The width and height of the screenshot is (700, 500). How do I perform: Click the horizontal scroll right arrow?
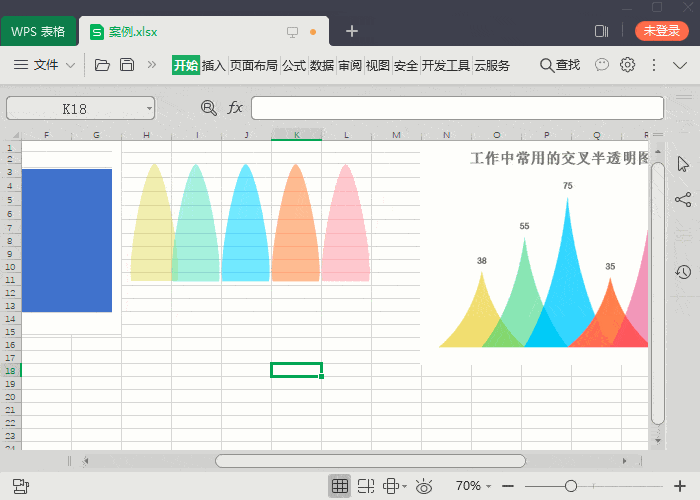coord(625,461)
